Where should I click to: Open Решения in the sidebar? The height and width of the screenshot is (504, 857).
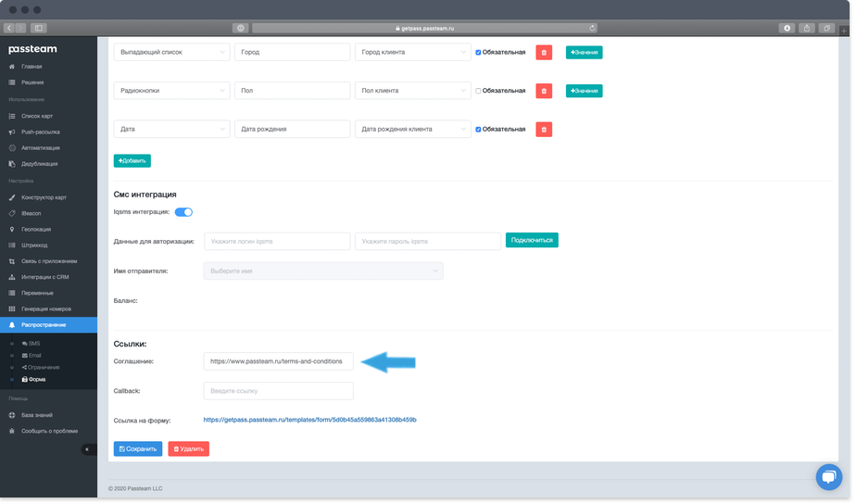[32, 82]
